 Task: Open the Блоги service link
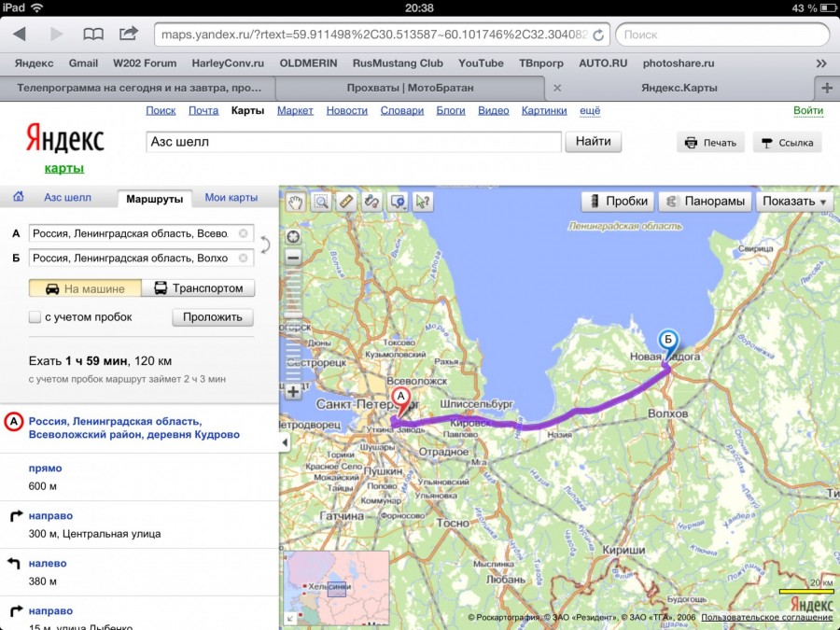[451, 110]
